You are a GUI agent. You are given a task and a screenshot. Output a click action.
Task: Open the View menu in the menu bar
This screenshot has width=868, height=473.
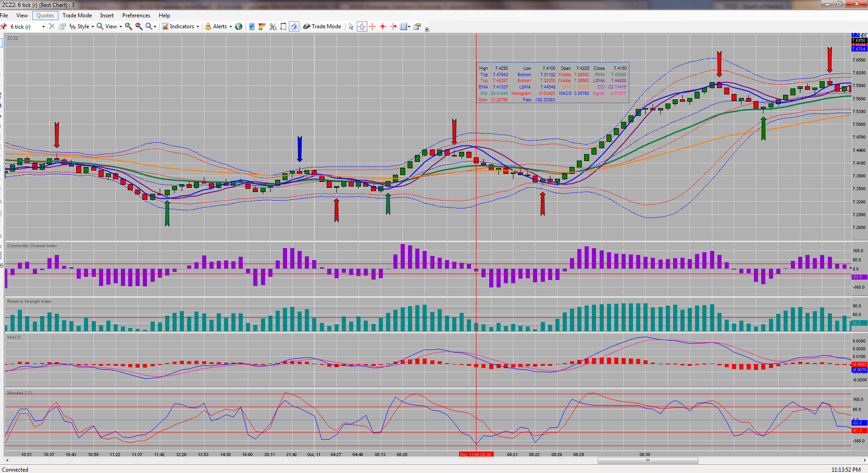click(x=22, y=16)
